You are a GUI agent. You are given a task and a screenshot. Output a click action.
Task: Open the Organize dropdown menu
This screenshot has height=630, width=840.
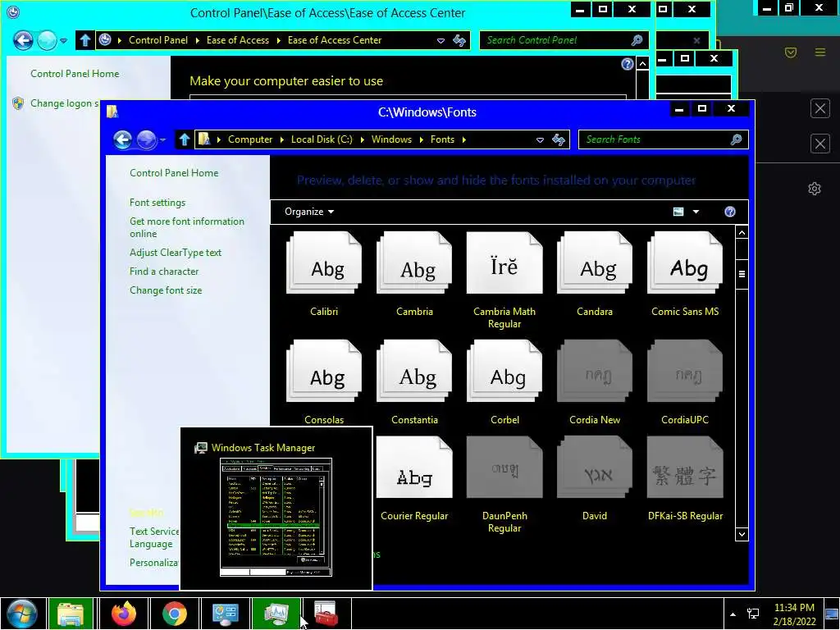click(x=309, y=212)
